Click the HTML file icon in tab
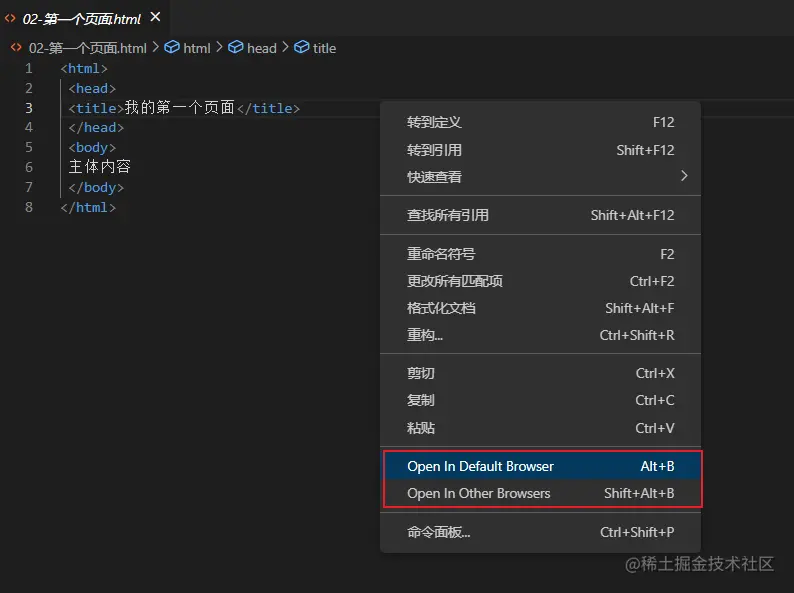 [x=10, y=19]
